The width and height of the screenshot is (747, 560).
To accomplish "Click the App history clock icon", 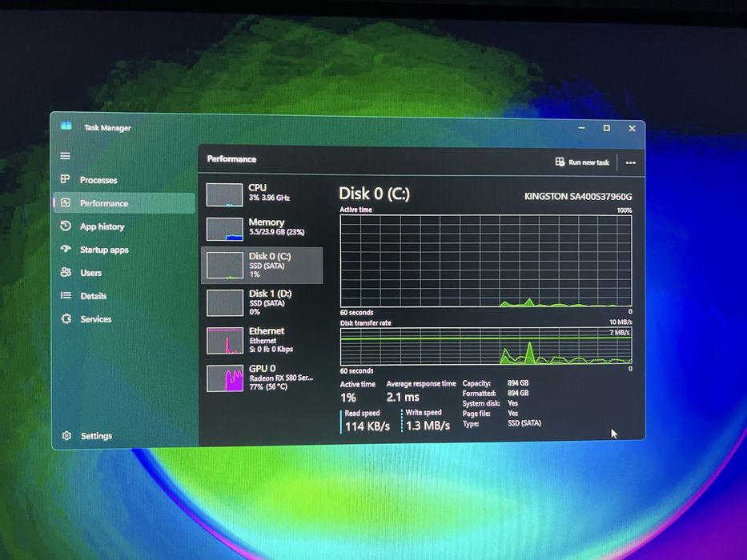I will point(66,226).
